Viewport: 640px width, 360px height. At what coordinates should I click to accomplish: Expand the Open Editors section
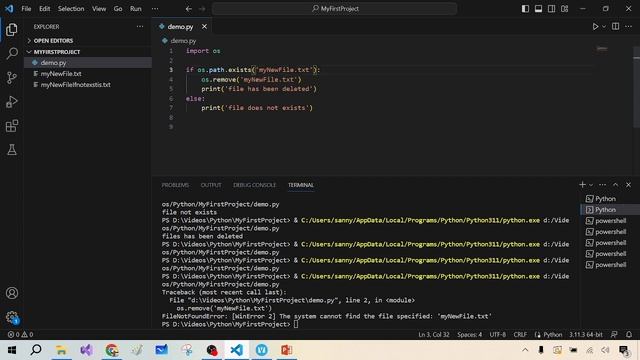pos(88,41)
